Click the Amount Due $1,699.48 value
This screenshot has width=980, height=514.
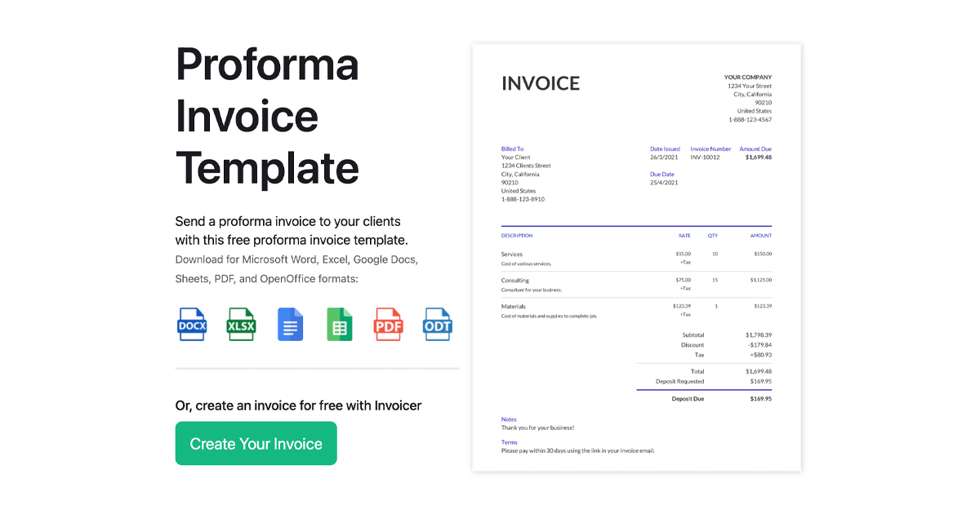point(755,153)
